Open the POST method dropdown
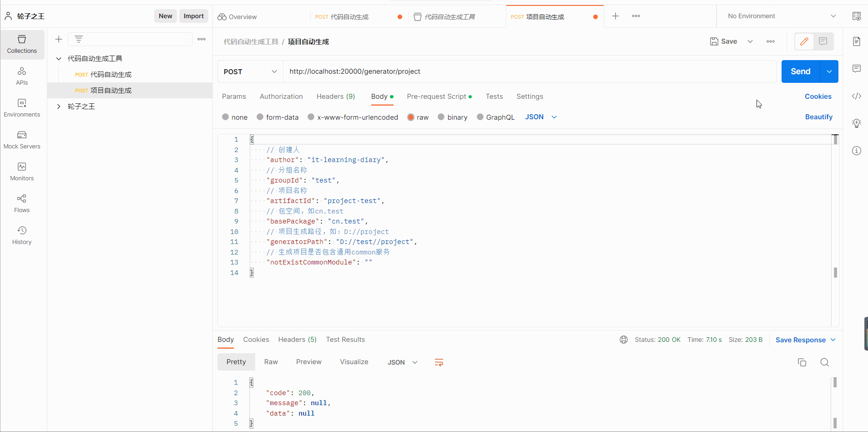868x432 pixels. coord(250,71)
